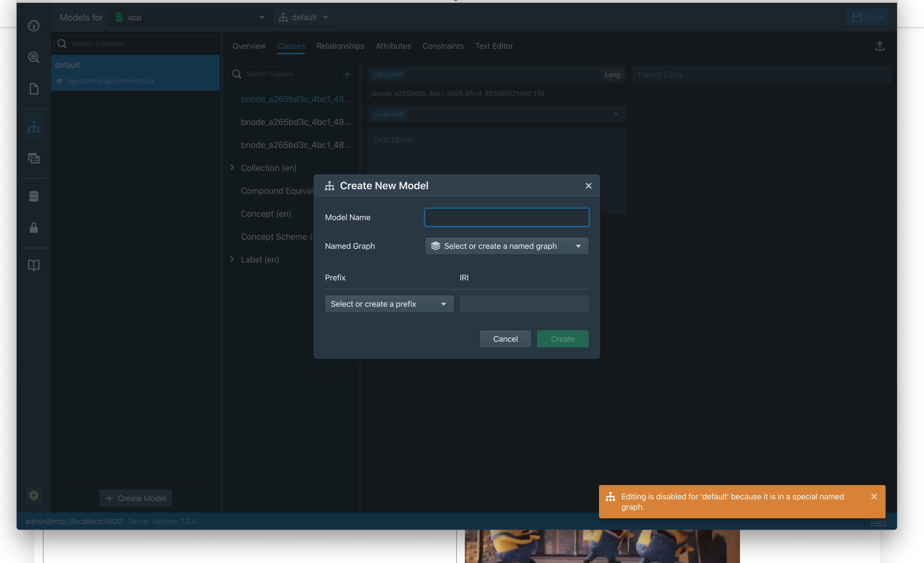Screen dimensions: 924x563
Task: Open the virtual graphs table sidebar icon
Action: (34, 158)
